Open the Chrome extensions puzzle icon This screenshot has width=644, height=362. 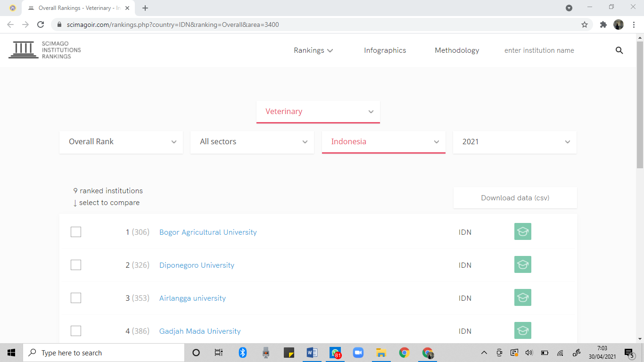[603, 25]
